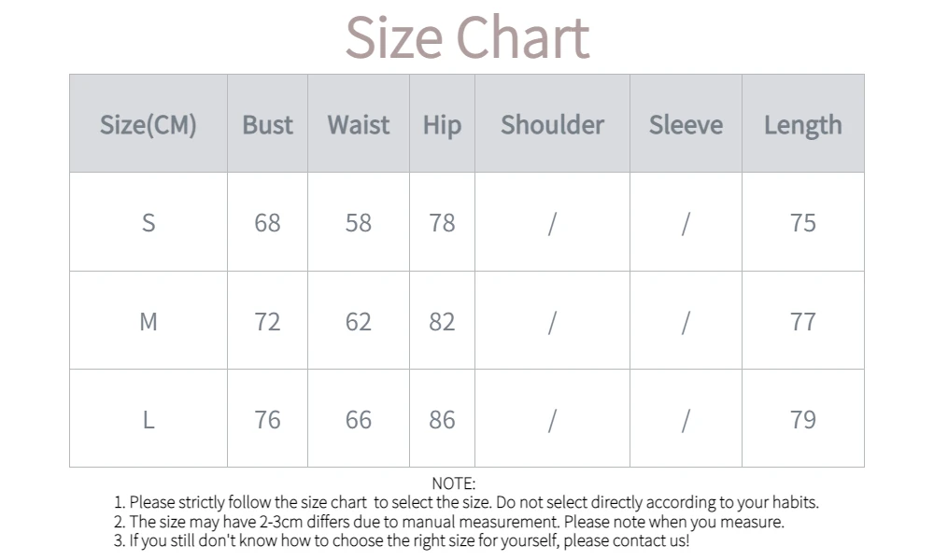This screenshot has width=934, height=560.
Task: Click the L size row label
Action: point(149,420)
